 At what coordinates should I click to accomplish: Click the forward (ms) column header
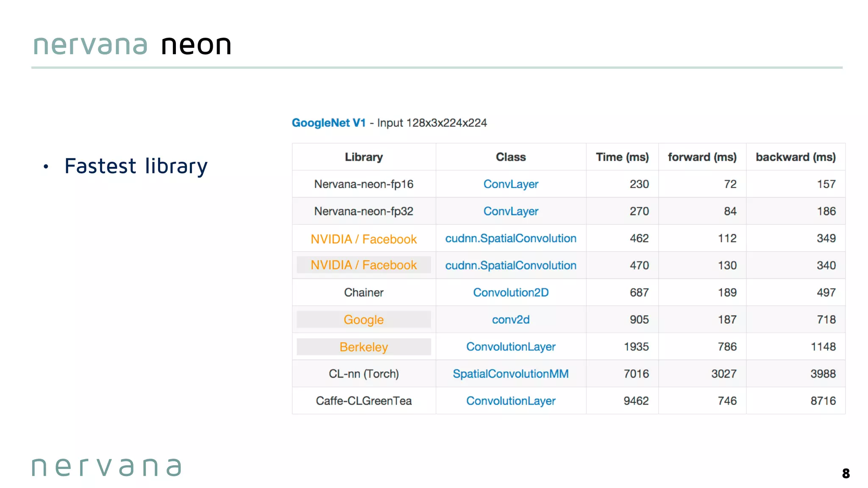click(x=702, y=157)
